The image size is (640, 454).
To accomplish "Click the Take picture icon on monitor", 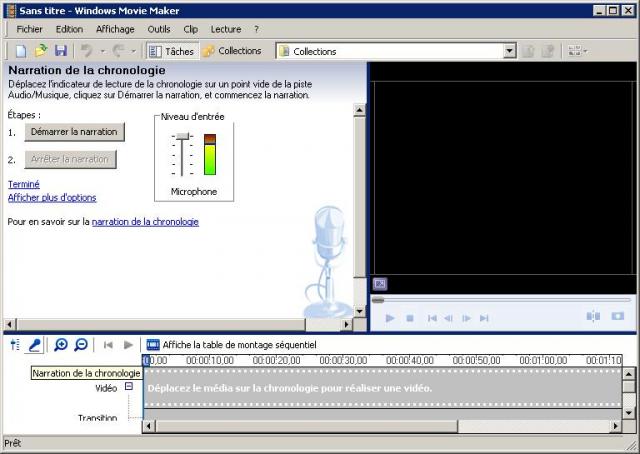I will point(618,316).
